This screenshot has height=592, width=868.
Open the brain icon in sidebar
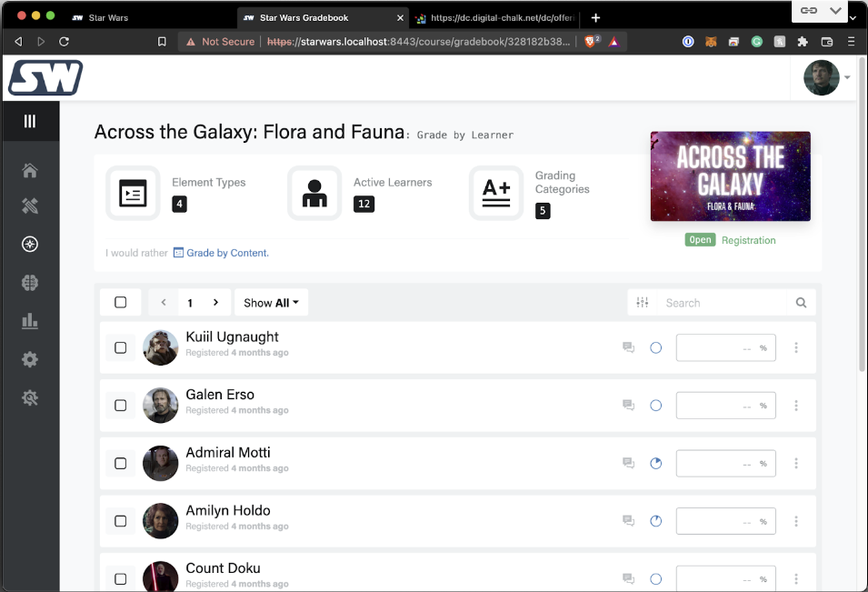click(30, 283)
